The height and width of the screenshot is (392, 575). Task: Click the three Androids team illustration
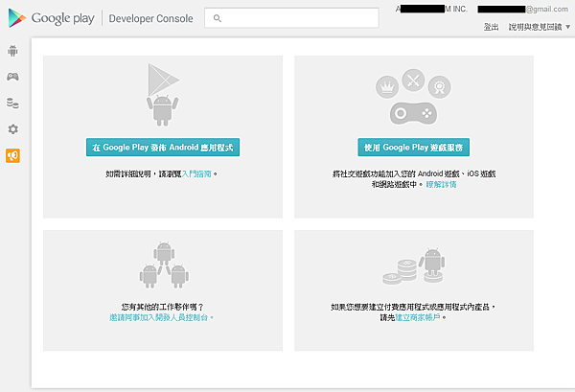tap(164, 265)
